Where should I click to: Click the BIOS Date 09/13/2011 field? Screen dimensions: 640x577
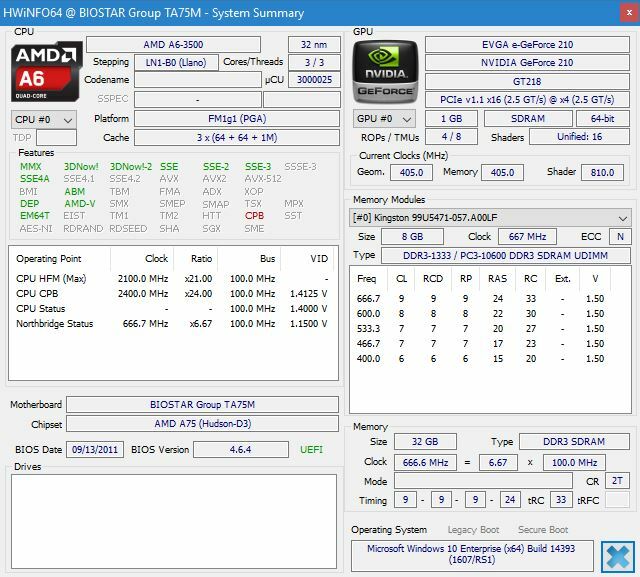pos(95,450)
